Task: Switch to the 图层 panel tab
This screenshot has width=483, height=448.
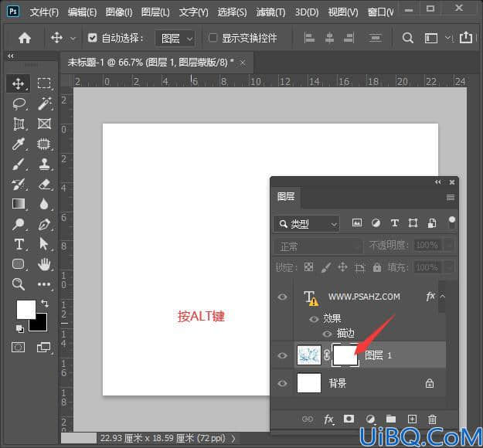Action: click(286, 196)
